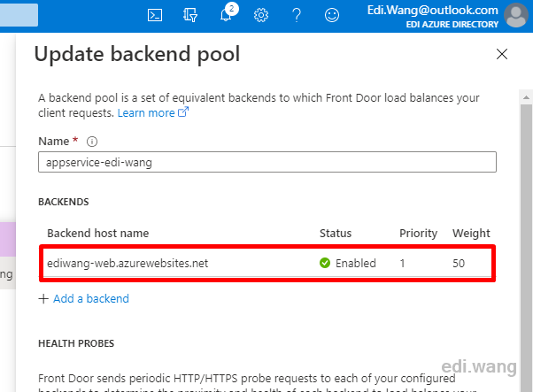Click the green Enabled status checkmark
533x392 pixels.
[325, 263]
